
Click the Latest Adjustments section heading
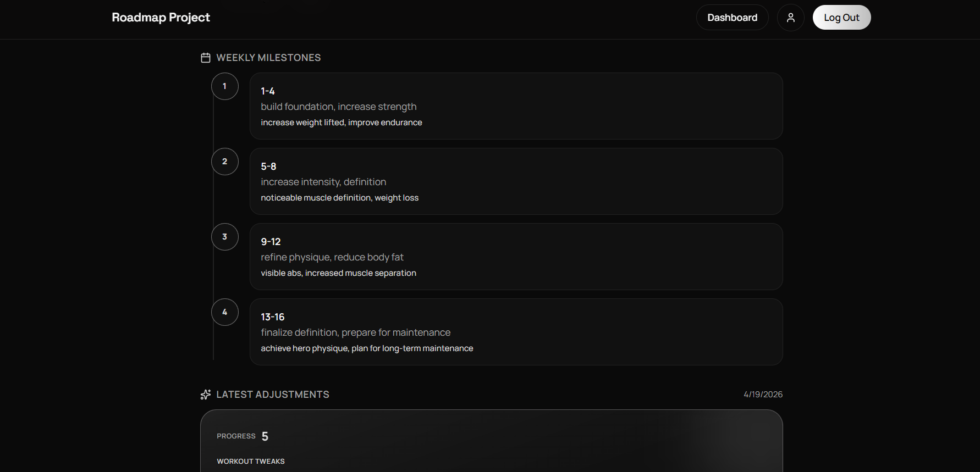[x=273, y=395]
